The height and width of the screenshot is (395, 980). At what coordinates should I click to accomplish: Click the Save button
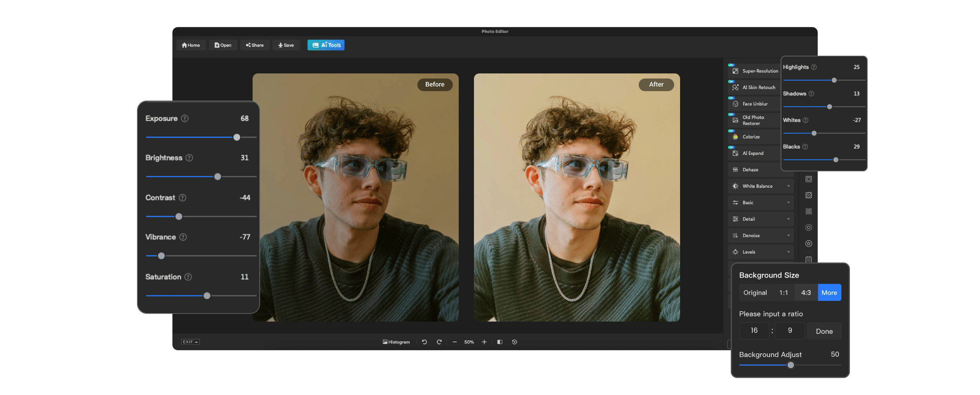(286, 45)
